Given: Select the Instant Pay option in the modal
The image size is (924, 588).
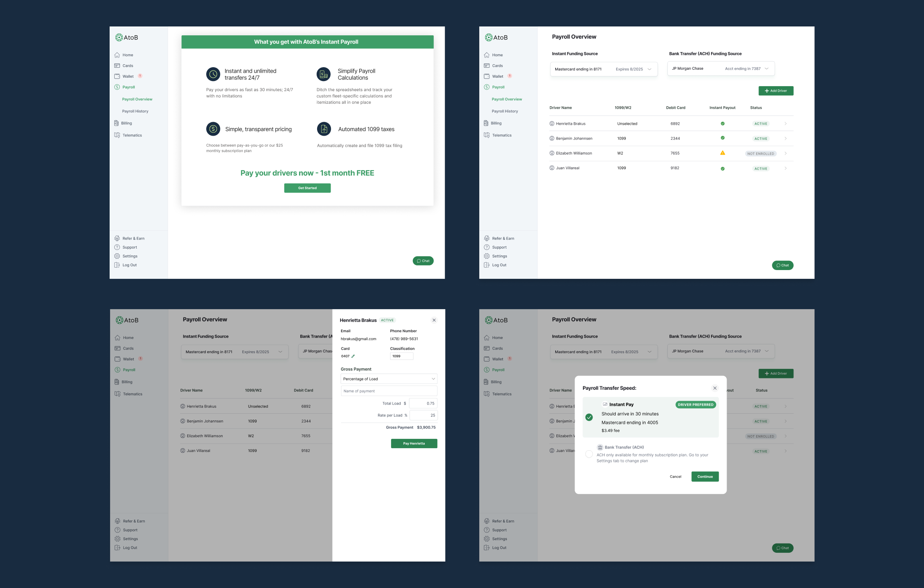Looking at the screenshot, I should pos(651,417).
